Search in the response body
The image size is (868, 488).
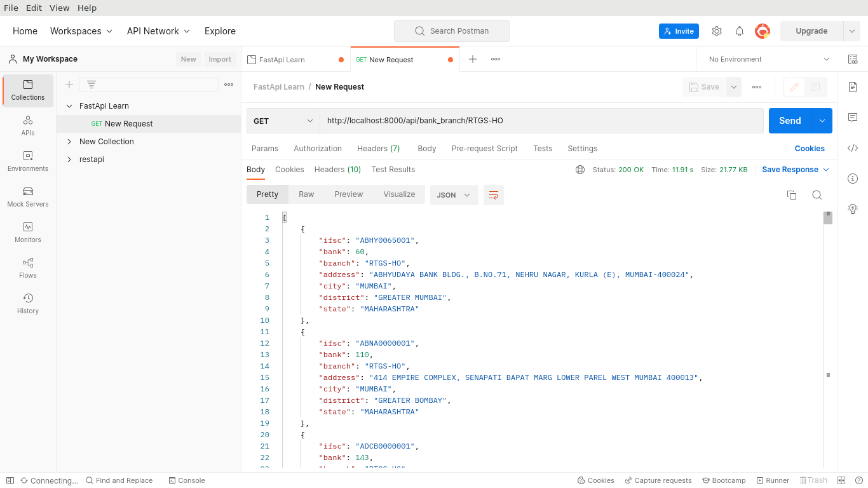817,195
